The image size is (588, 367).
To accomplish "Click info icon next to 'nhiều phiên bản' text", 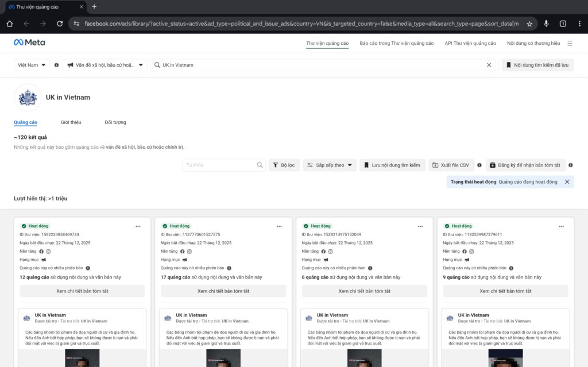I will click(88, 268).
